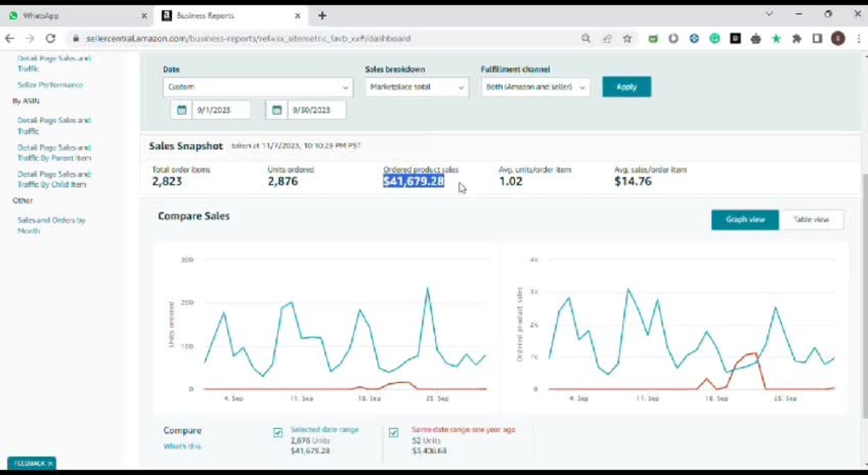Select the Business Reports browser tab
The width and height of the screenshot is (868, 475).
[x=230, y=16]
